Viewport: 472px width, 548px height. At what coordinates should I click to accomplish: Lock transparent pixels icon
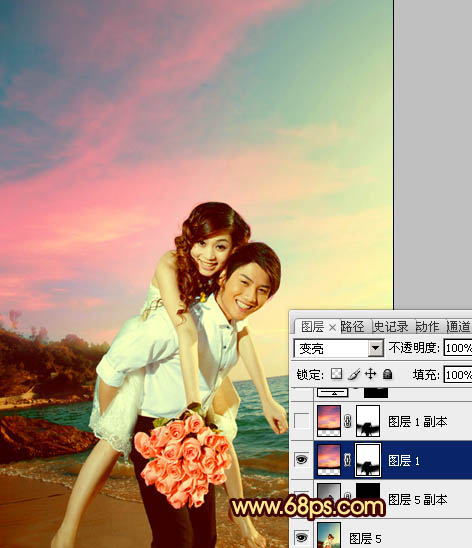point(336,374)
